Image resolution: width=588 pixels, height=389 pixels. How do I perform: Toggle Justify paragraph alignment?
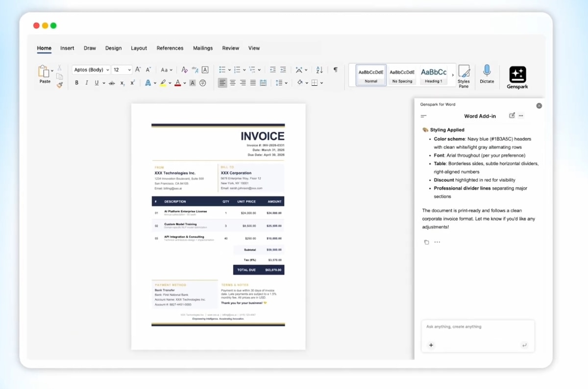[253, 83]
